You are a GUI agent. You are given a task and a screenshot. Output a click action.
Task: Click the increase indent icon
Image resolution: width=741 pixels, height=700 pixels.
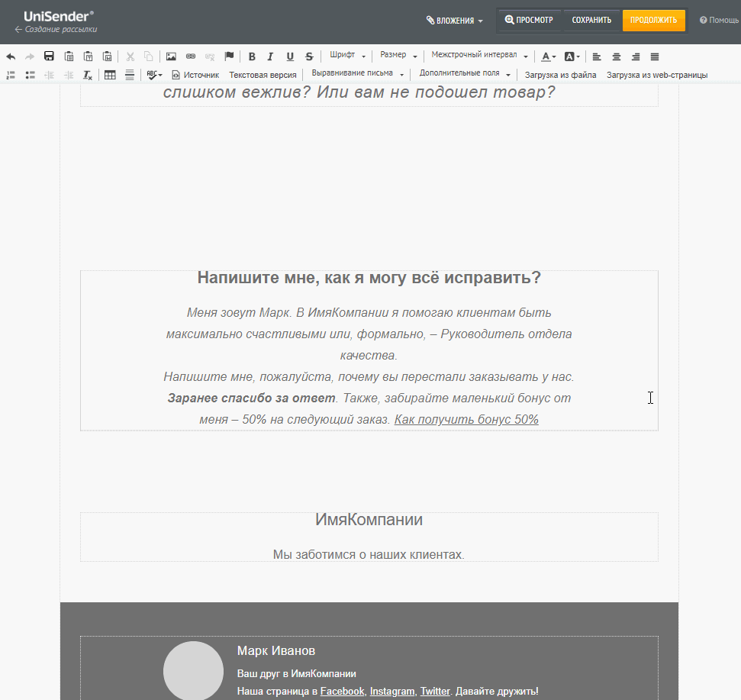69,75
